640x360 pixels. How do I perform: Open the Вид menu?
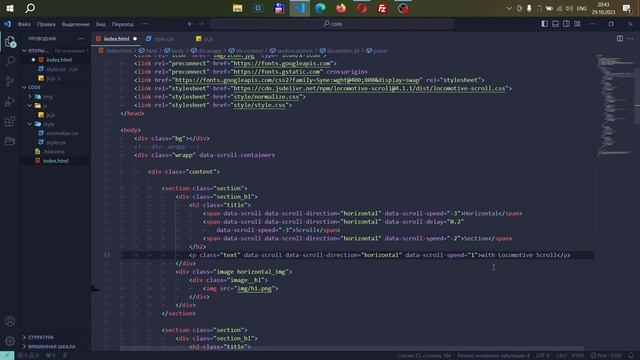click(x=101, y=24)
